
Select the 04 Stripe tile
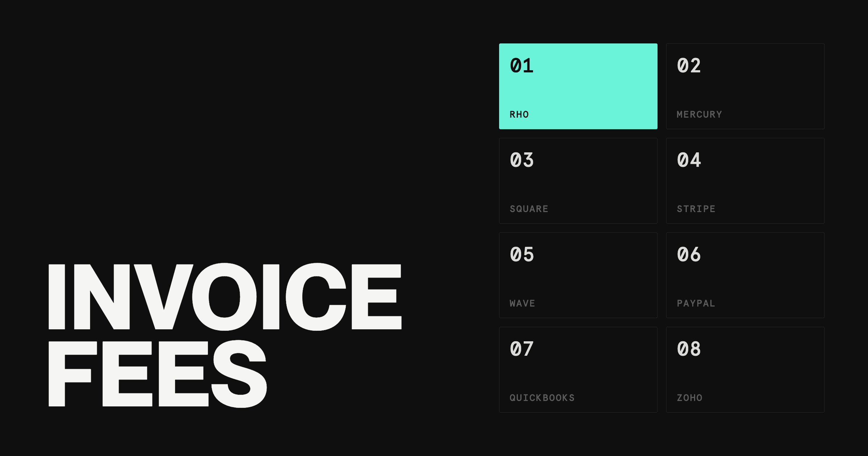745,181
